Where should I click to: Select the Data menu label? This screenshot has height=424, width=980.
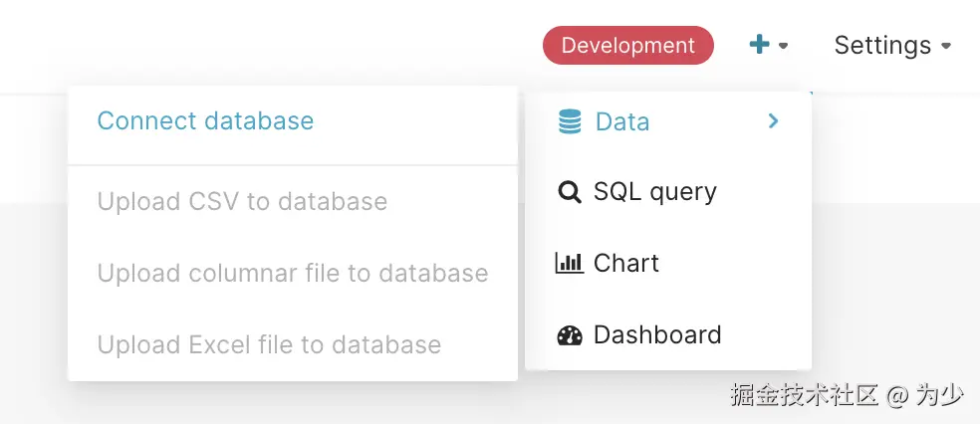pos(622,121)
